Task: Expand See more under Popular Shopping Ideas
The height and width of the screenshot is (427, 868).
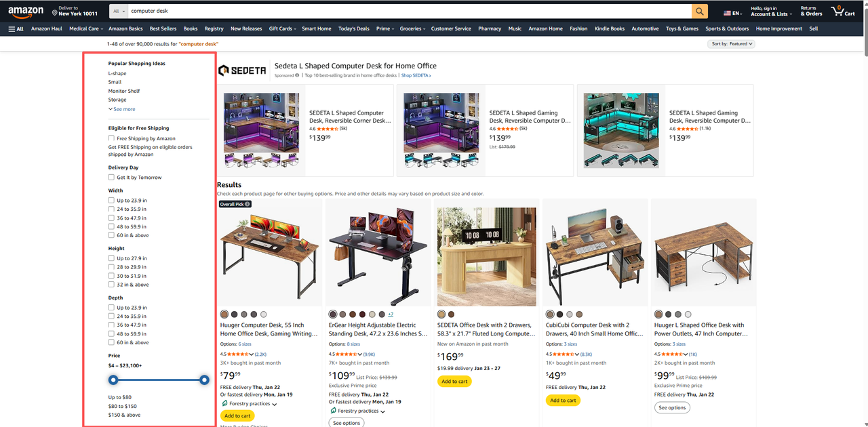Action: click(x=121, y=109)
